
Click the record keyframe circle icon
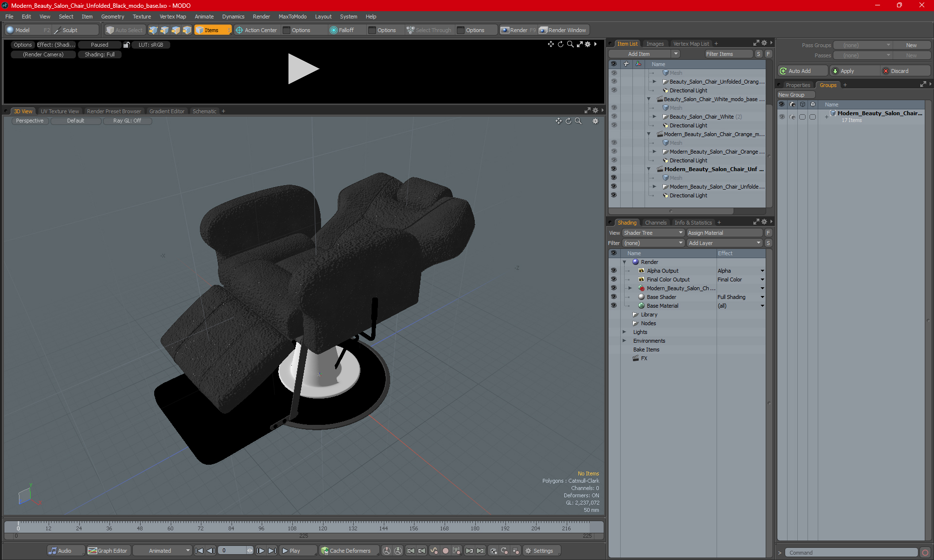coord(445,551)
